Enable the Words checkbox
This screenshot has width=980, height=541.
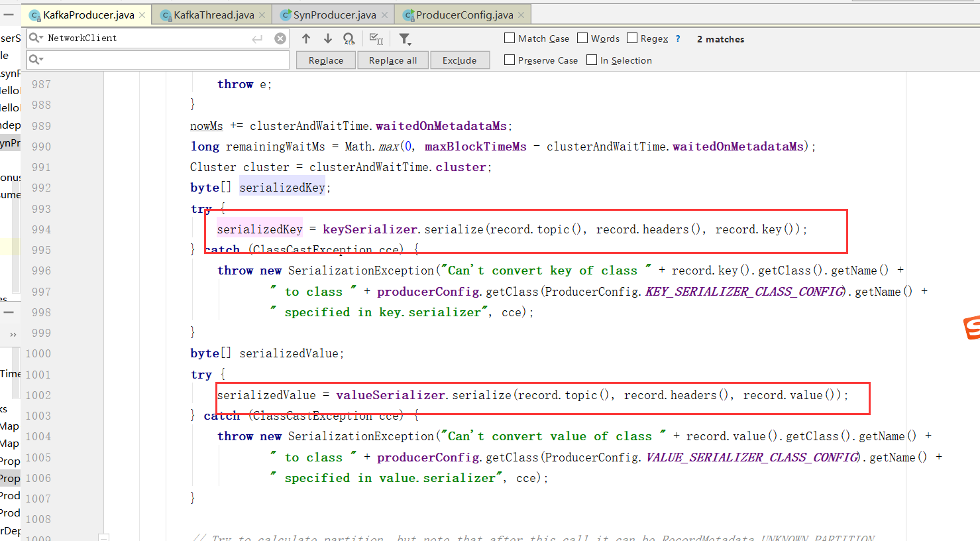pyautogui.click(x=582, y=38)
